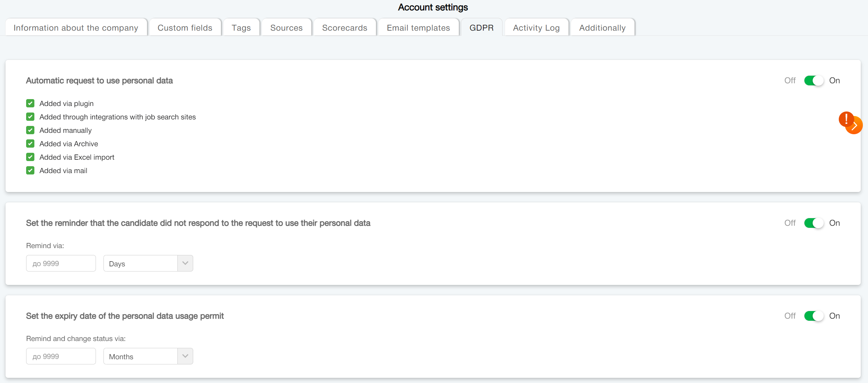Click the Remind via number input field
This screenshot has width=868, height=383.
pos(61,264)
